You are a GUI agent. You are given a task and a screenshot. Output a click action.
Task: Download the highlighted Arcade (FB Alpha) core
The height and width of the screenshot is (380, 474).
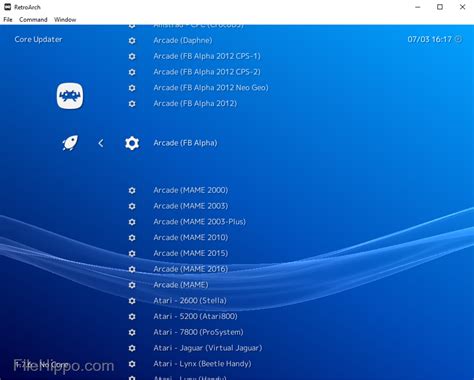click(185, 143)
